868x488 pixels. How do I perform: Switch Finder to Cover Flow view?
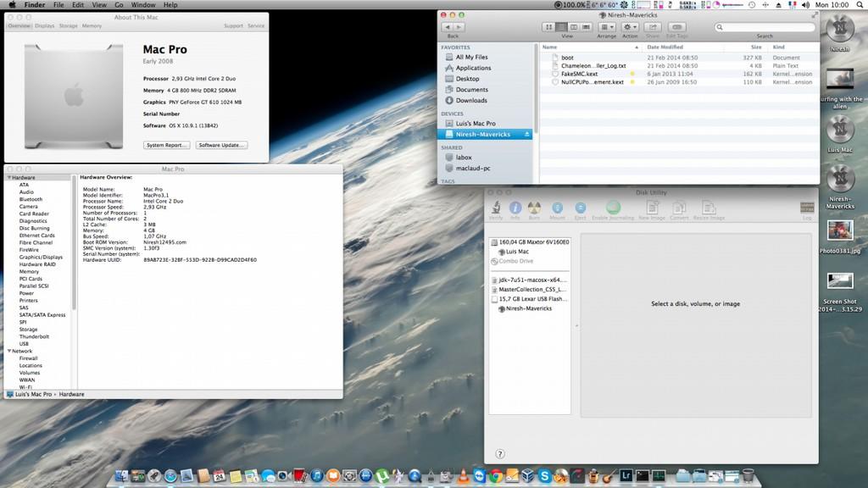pos(585,27)
